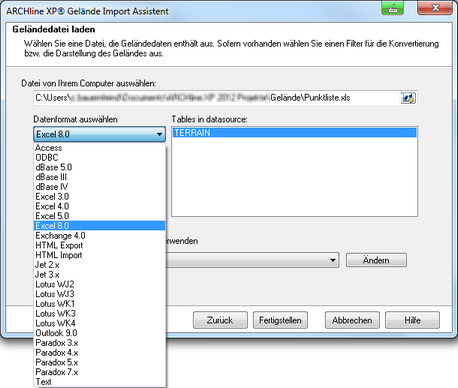This screenshot has width=458, height=388.
Task: Choose Outlook 9.0 format
Action: (100, 333)
